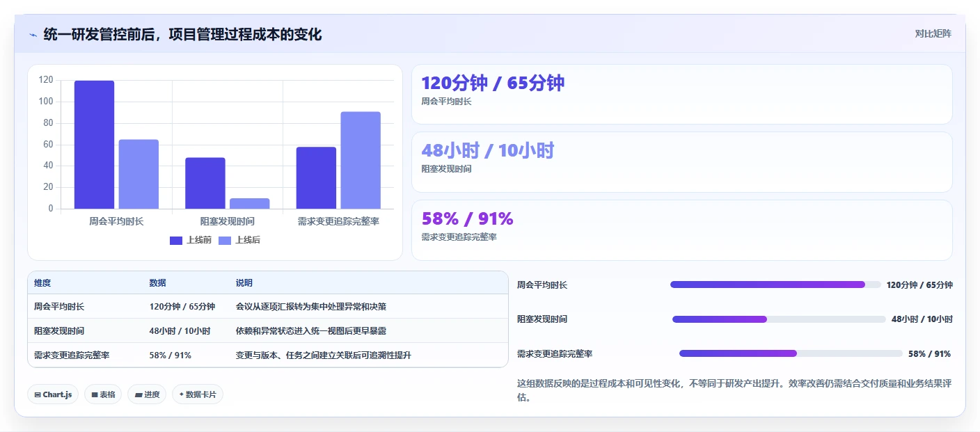Click the 需求变更追踪完整率 progress bar

(x=791, y=353)
